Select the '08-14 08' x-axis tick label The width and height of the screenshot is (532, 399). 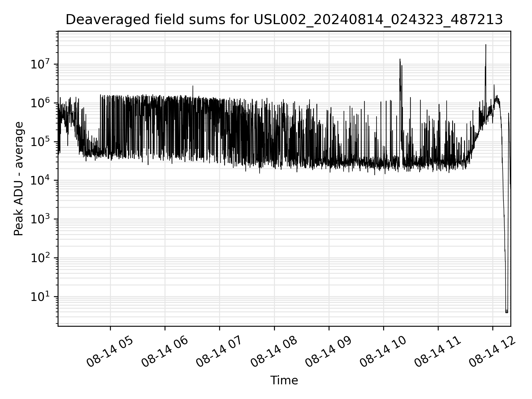274,352
